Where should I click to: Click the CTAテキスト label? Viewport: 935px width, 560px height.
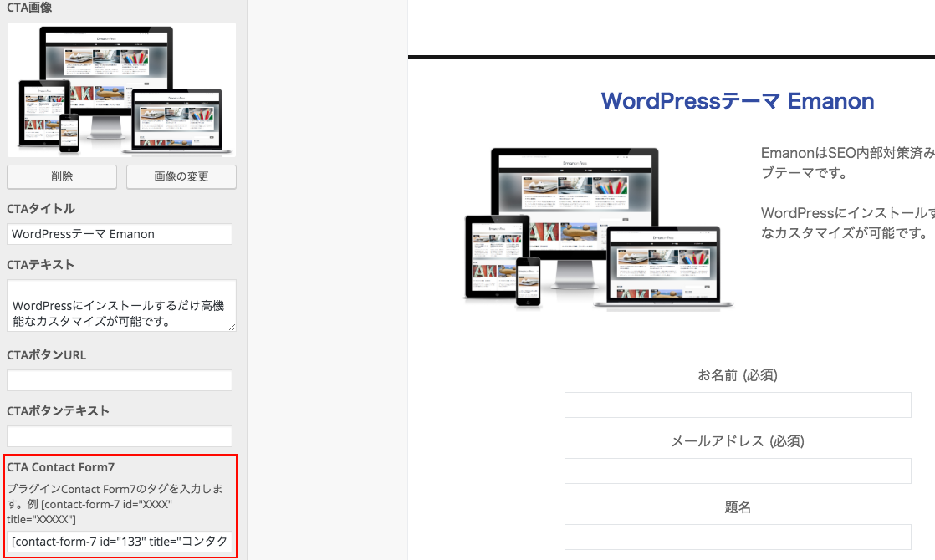[40, 265]
